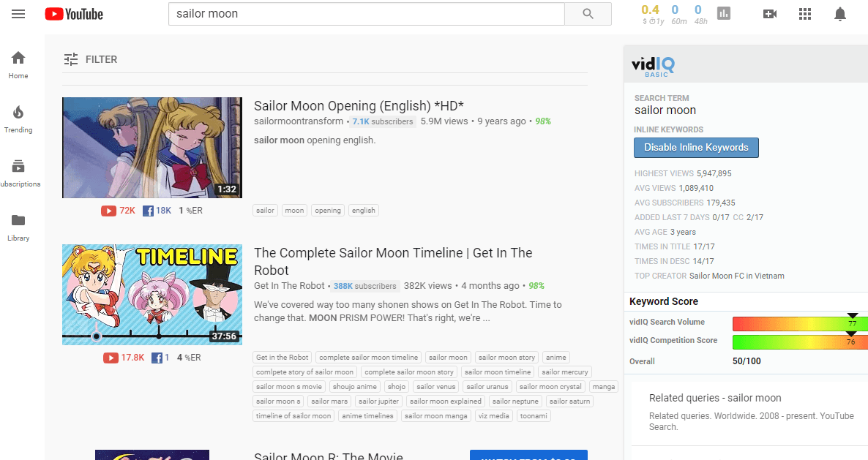Open the hamburger guide menu
868x460 pixels.
click(x=18, y=14)
